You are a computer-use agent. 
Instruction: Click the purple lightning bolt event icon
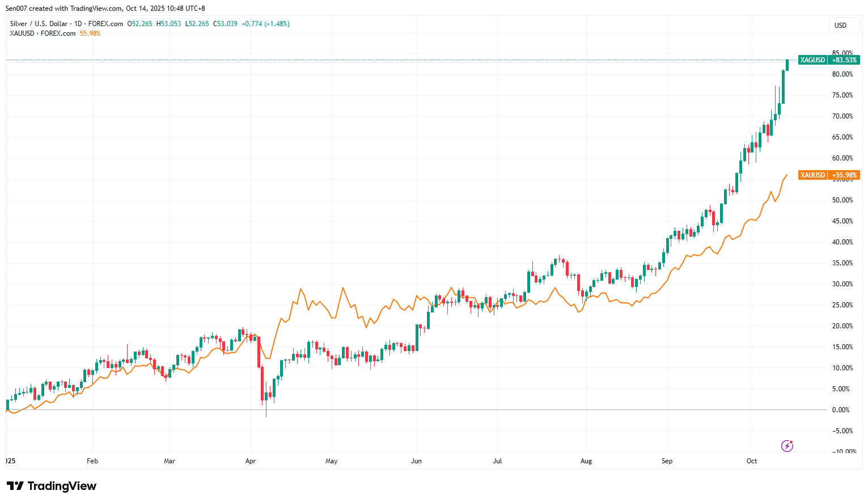click(x=787, y=446)
